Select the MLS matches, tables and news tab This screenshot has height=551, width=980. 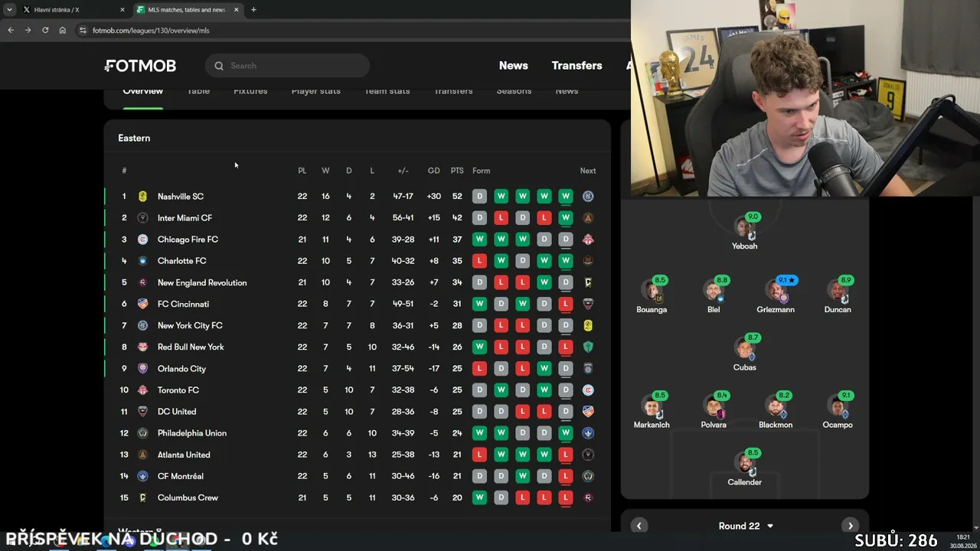(188, 10)
